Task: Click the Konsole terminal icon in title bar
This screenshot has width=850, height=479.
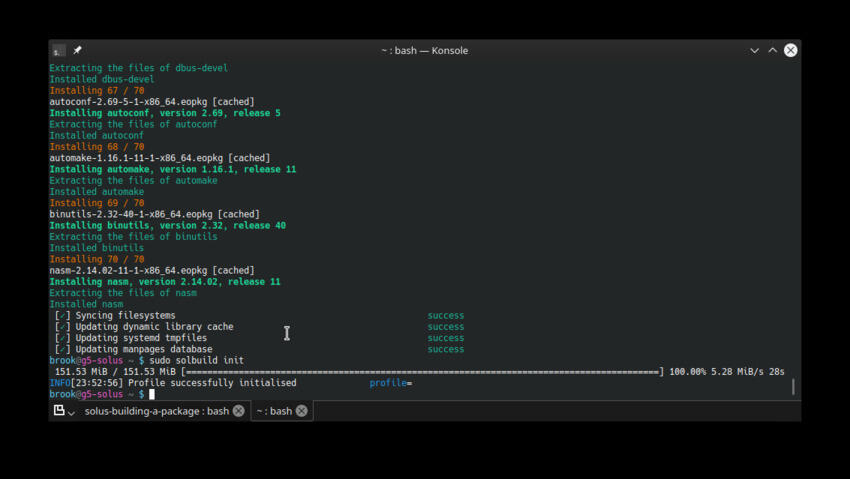Action: [x=59, y=50]
